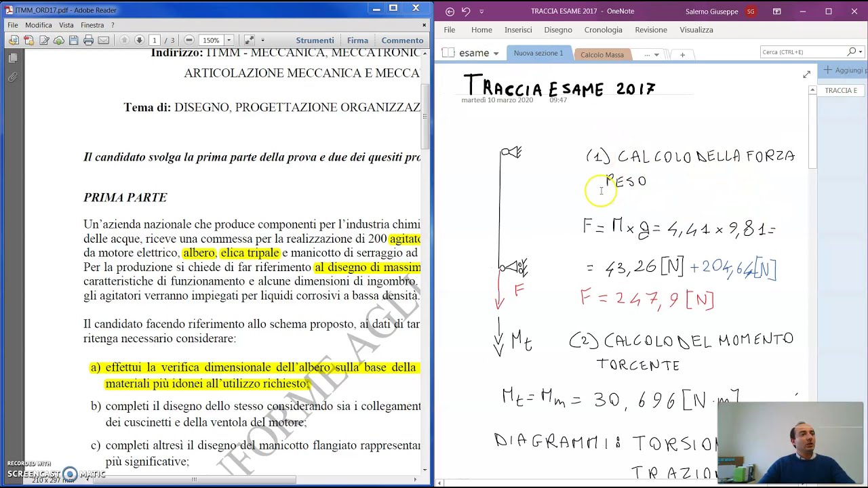This screenshot has height=488, width=868.
Task: Close the document using the small x in Reader menu bar
Action: click(x=425, y=25)
